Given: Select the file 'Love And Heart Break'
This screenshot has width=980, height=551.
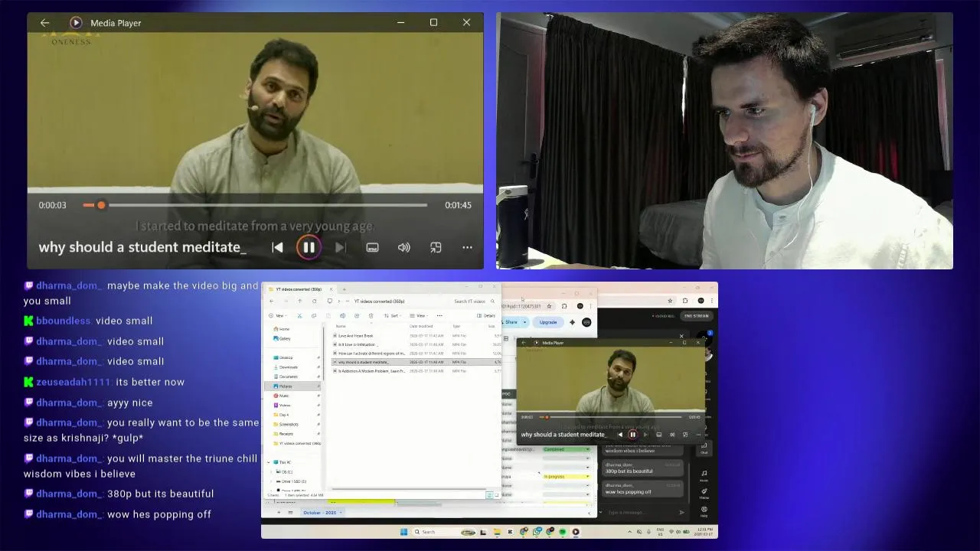Looking at the screenshot, I should (356, 336).
